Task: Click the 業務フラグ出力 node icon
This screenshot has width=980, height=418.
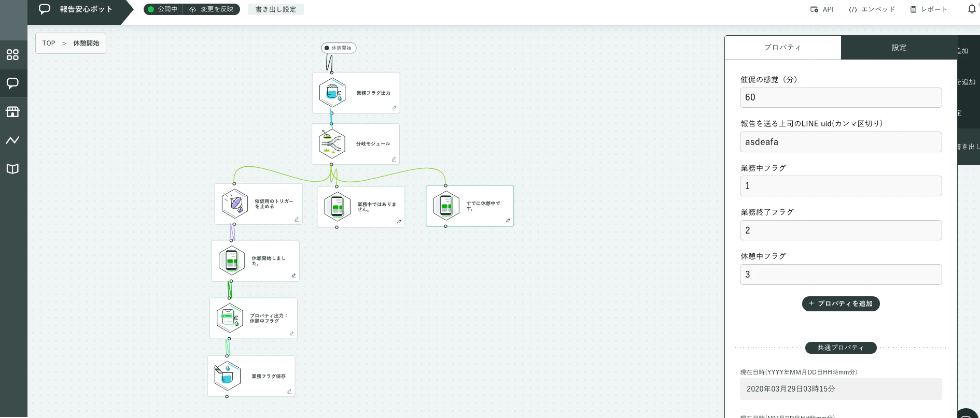Action: tap(332, 93)
